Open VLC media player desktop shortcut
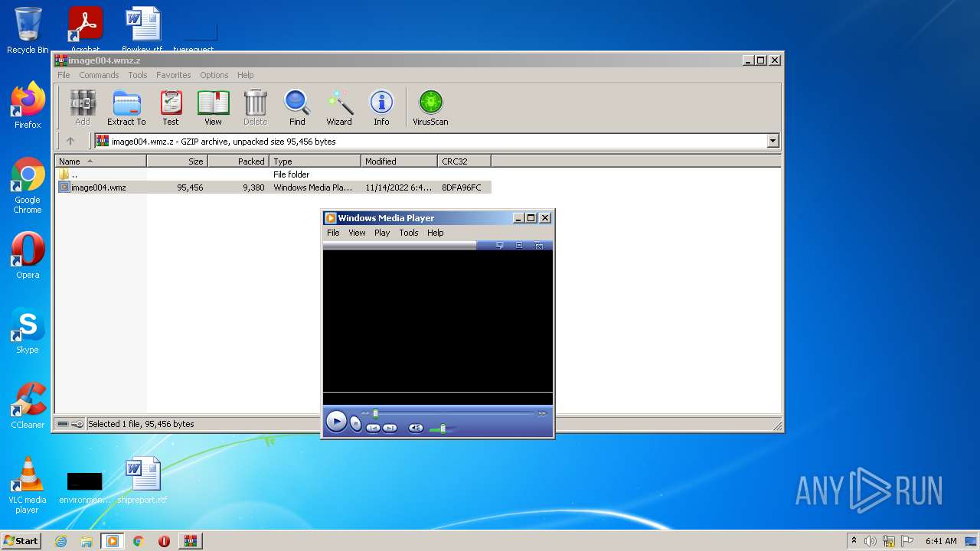The width and height of the screenshot is (980, 551). click(x=28, y=485)
